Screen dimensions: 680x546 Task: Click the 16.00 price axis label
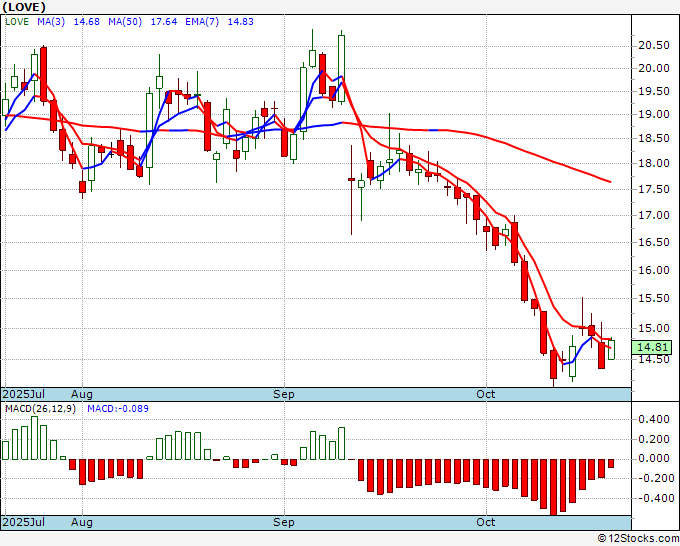(654, 270)
